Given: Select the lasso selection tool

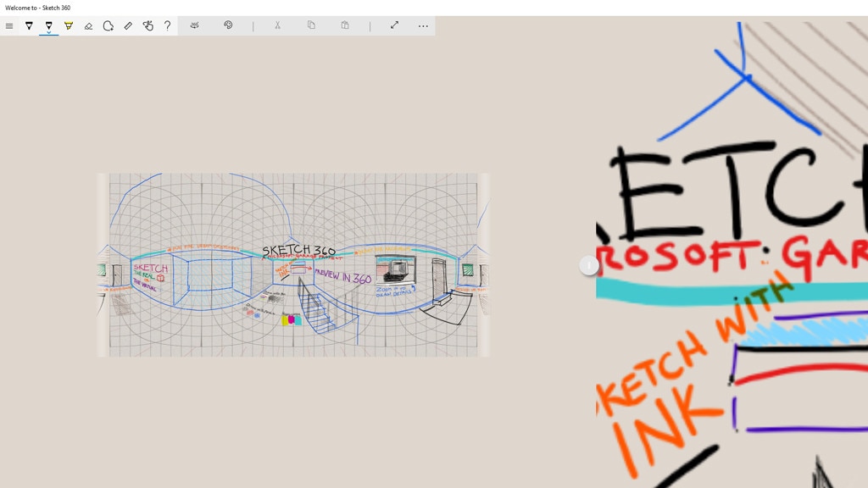Looking at the screenshot, I should coord(108,26).
